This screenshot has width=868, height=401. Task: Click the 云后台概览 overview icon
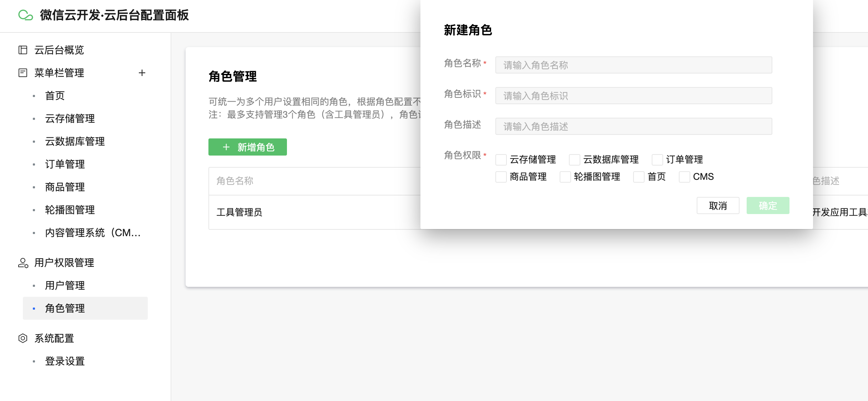(x=23, y=50)
